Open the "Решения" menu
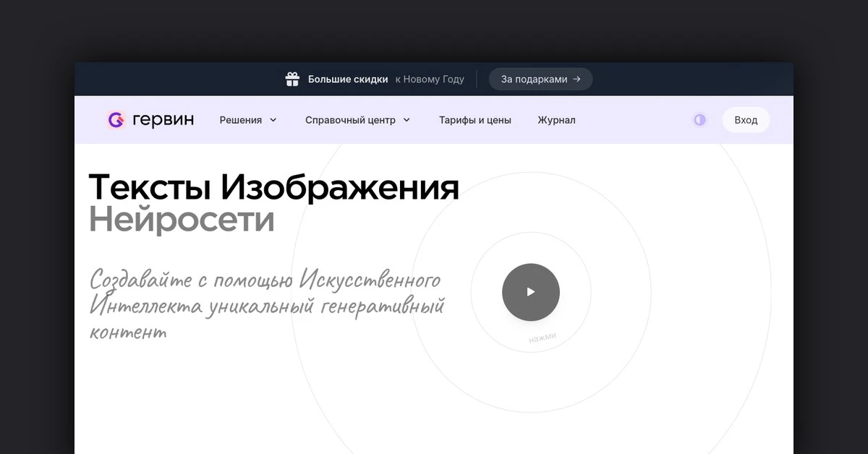The height and width of the screenshot is (454, 868). tap(241, 120)
